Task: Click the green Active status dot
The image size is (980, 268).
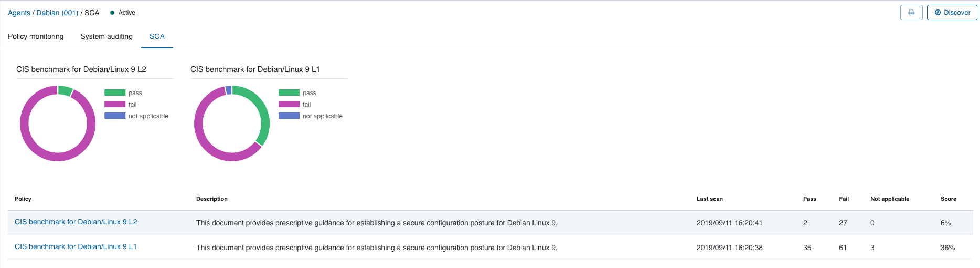Action: tap(112, 13)
